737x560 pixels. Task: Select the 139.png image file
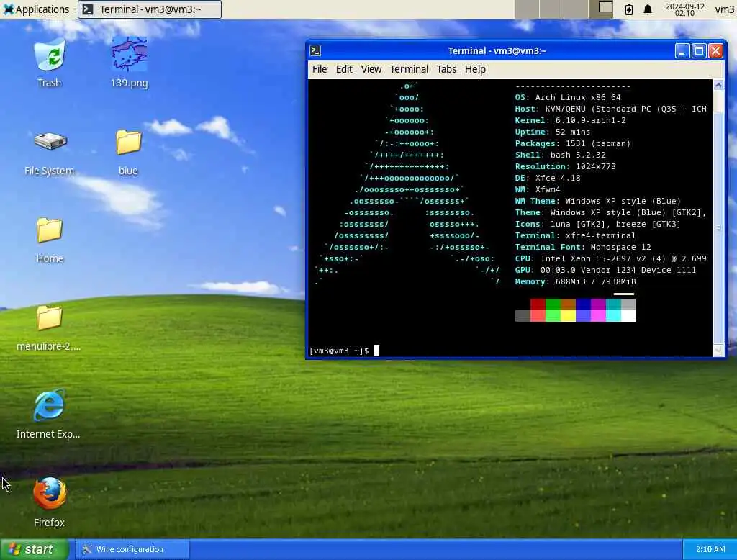(129, 63)
